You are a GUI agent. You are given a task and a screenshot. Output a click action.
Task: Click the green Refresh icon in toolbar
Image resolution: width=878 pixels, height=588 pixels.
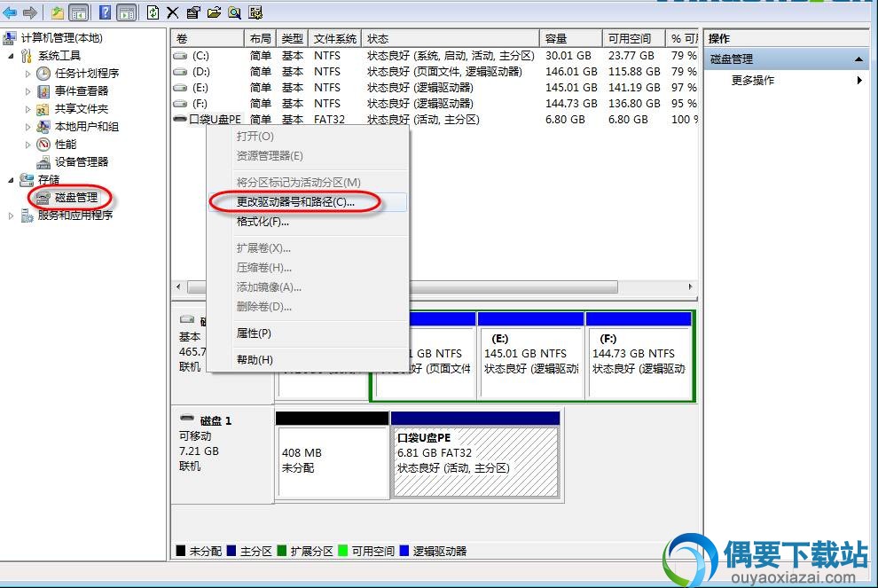153,12
